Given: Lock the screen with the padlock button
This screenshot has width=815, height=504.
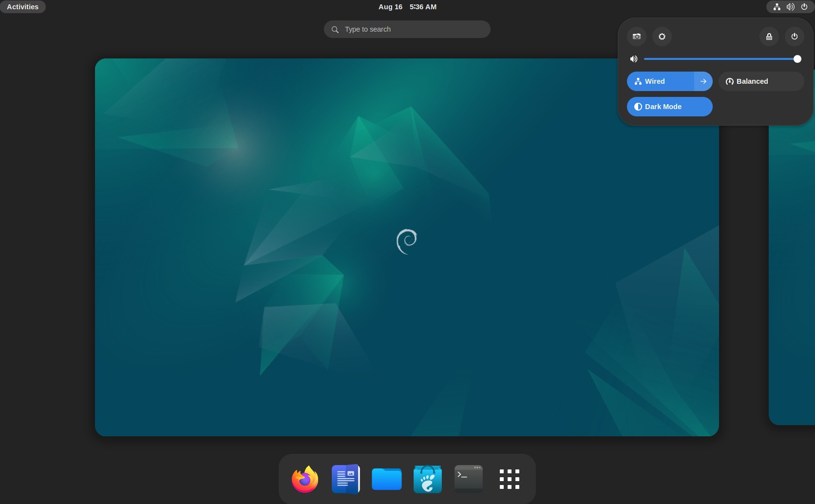Looking at the screenshot, I should point(769,37).
